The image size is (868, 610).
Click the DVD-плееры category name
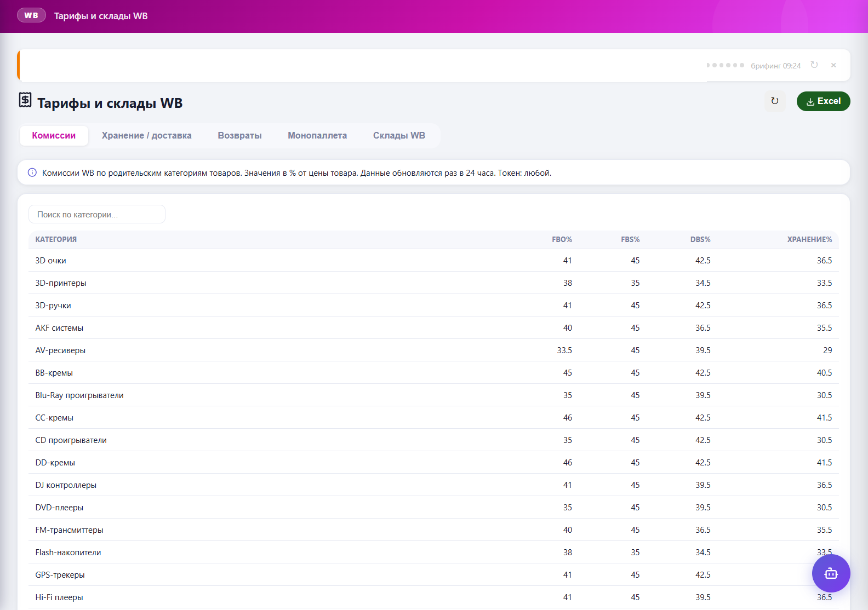coord(59,508)
